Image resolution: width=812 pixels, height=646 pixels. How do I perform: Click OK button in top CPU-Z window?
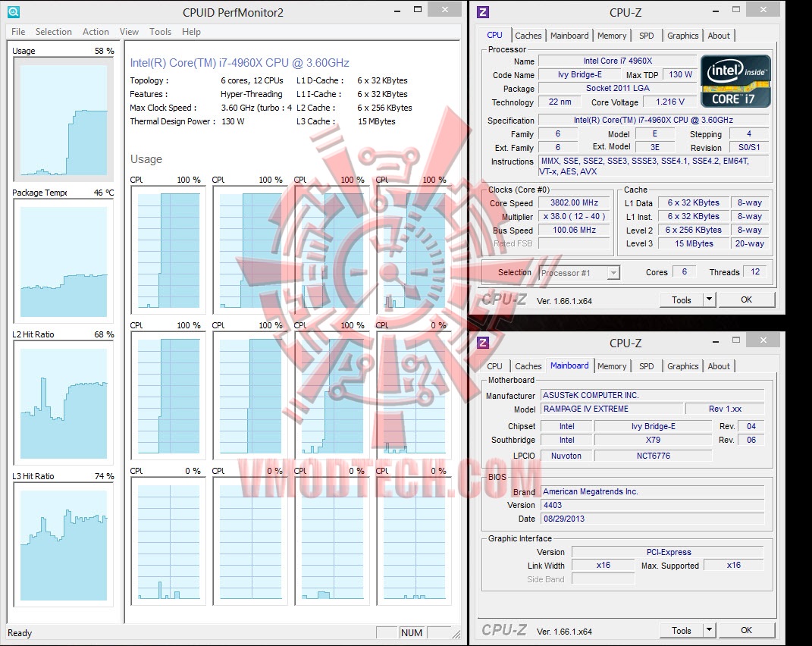point(746,299)
